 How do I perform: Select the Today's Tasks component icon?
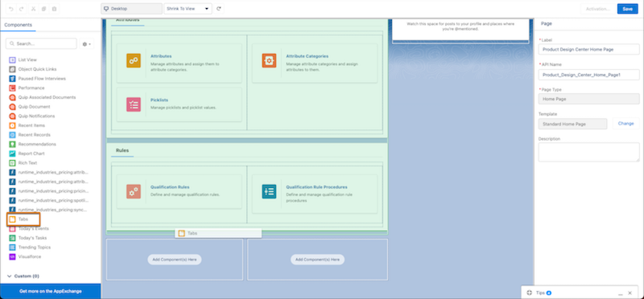tap(12, 238)
